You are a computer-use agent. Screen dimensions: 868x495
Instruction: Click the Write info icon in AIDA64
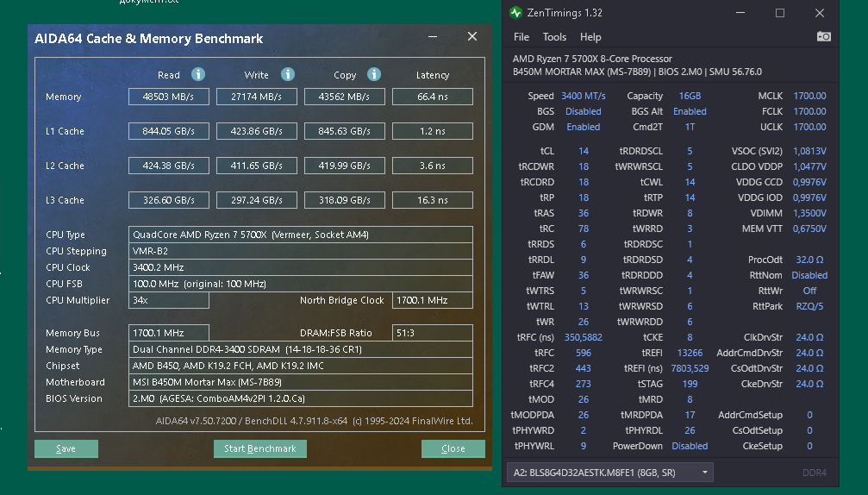coord(288,74)
